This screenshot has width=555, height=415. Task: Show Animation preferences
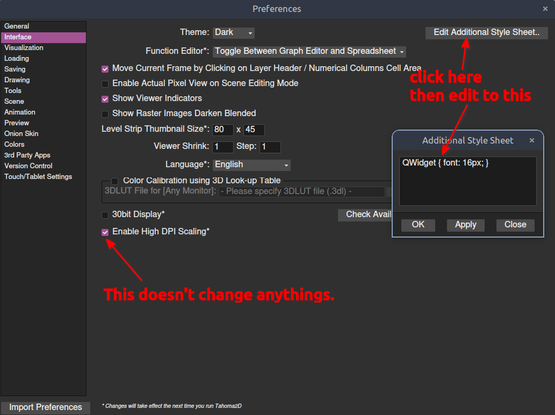pos(43,112)
